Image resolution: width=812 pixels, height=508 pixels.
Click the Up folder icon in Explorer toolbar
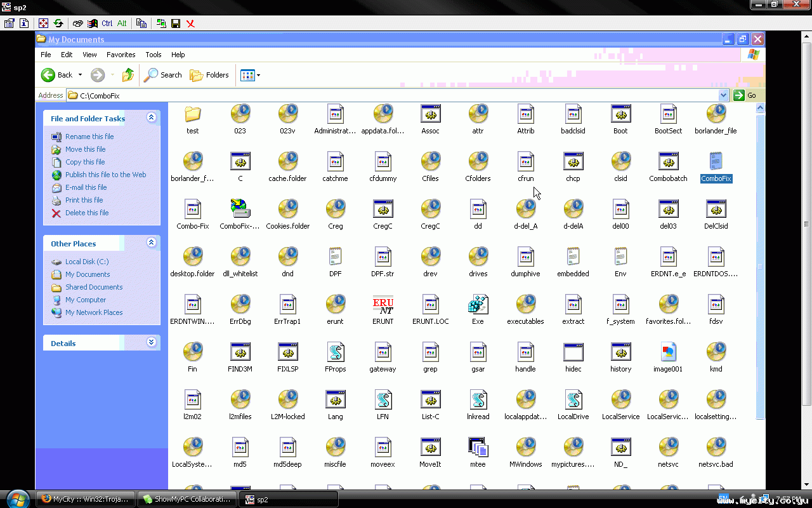coord(128,75)
